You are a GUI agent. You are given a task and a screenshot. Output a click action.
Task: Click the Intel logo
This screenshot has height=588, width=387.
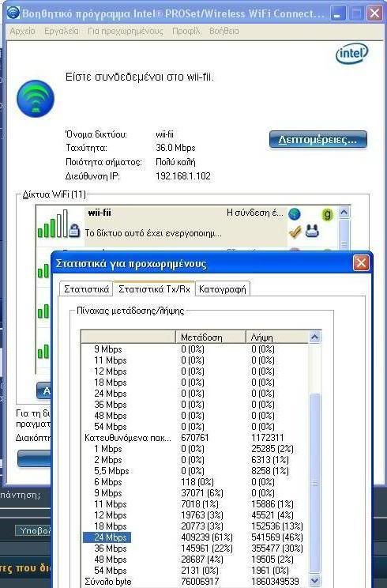(351, 54)
